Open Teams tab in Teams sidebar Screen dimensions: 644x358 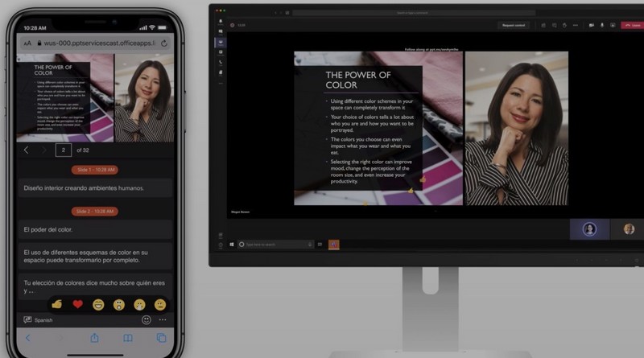pyautogui.click(x=221, y=42)
